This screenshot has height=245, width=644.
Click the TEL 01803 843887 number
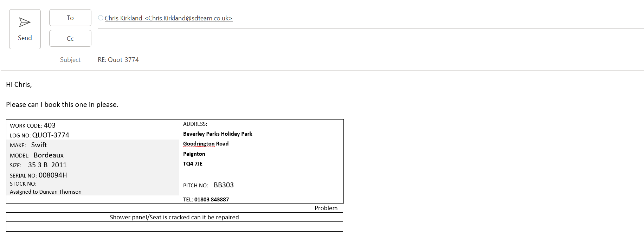click(211, 200)
